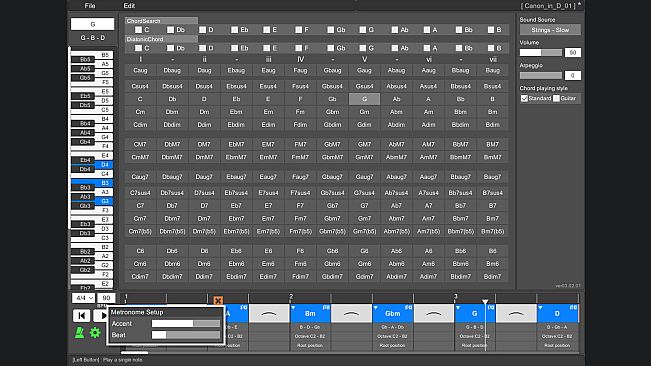Click the tie block after Bm chord
This screenshot has height=366, width=651.
coord(351,314)
